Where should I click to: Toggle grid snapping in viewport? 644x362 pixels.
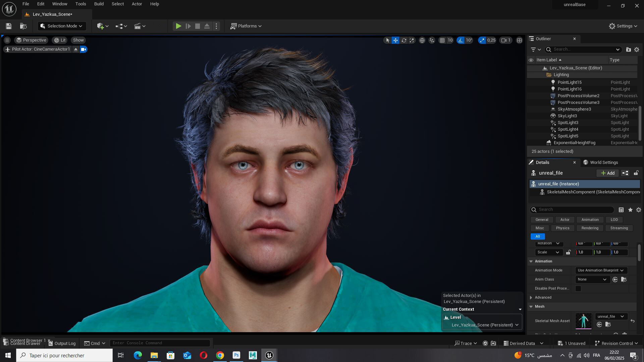[442, 40]
